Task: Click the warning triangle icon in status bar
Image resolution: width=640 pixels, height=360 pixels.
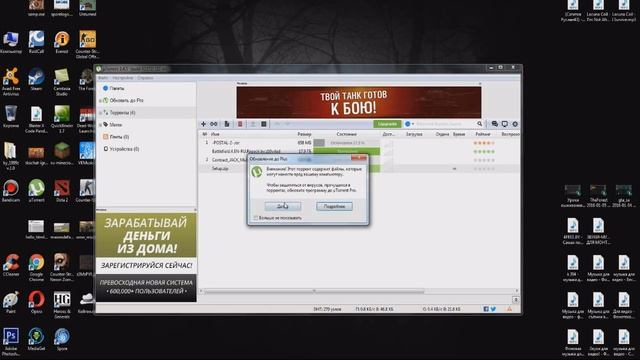Action: pos(509,309)
